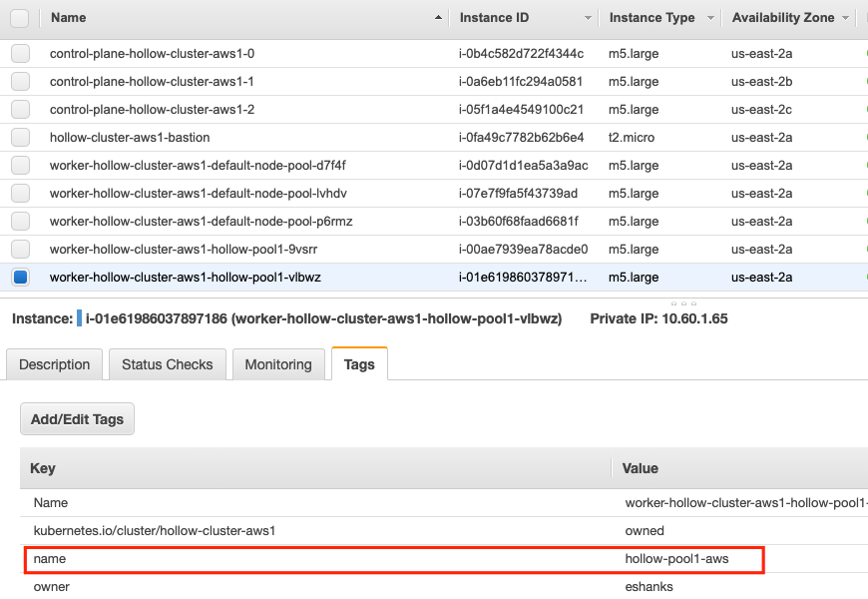Uncheck worker-hollow-cluster-aws1-hollow-pool1-vlbwz row checkbox
This screenshot has width=868, height=599.
coord(20,278)
